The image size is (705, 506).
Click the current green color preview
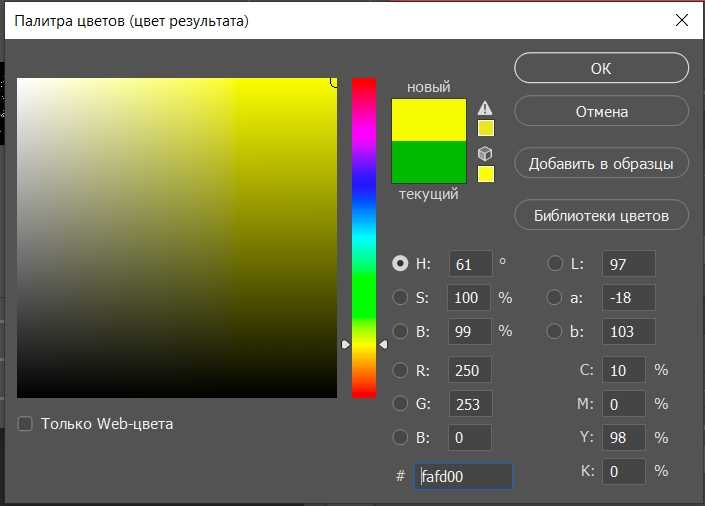coord(428,162)
